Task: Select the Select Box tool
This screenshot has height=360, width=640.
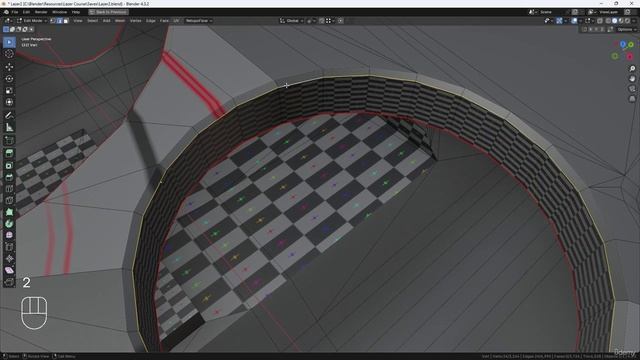Action: (x=9, y=42)
